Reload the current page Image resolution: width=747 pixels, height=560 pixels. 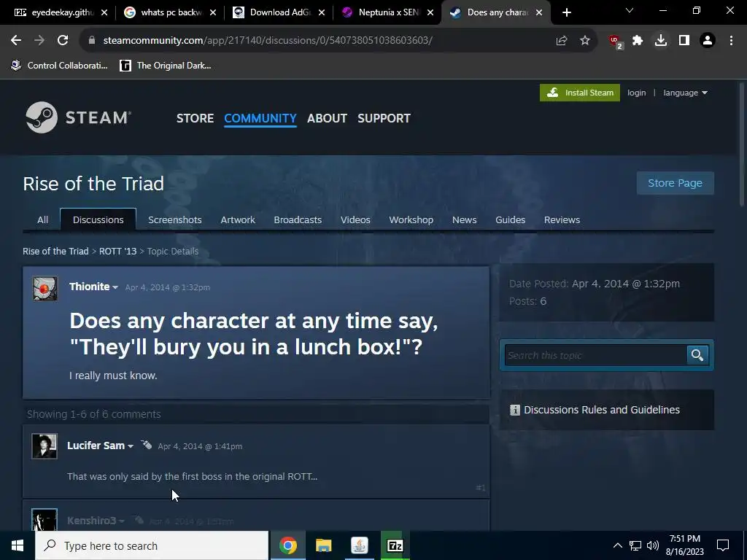63,41
